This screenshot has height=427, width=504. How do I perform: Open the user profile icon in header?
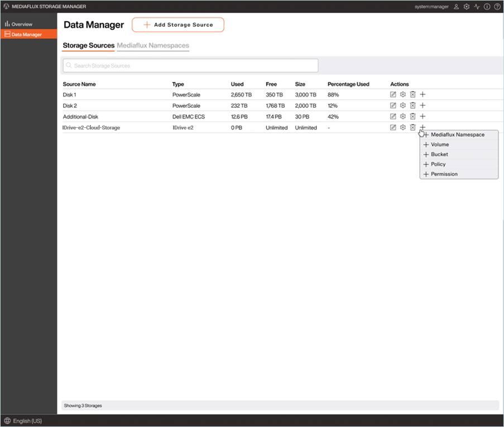coord(456,7)
